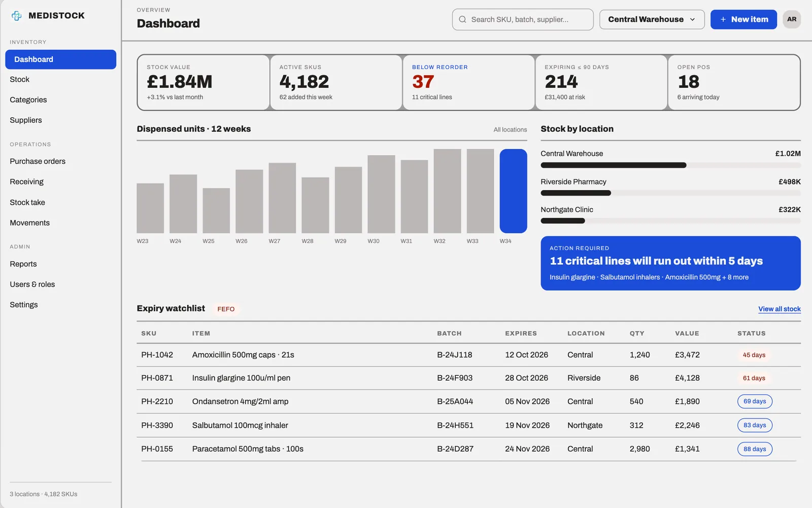Focus the Search SKU, batch, supplier field
This screenshot has height=508, width=812.
point(523,19)
